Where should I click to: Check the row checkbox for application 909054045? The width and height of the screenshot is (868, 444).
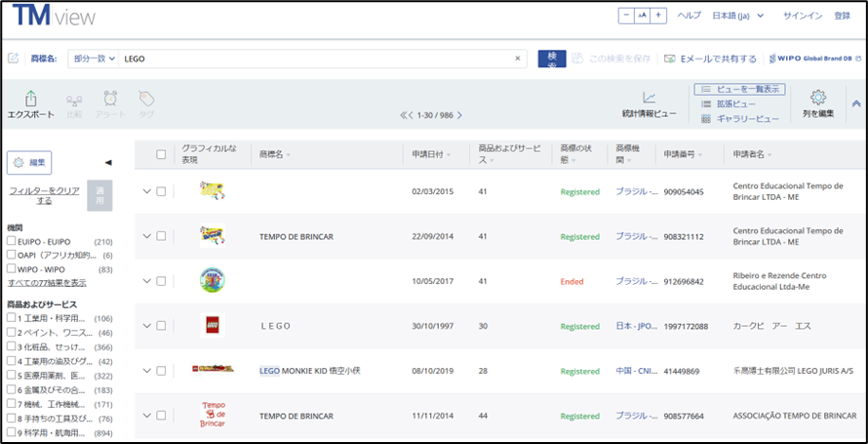tap(161, 191)
